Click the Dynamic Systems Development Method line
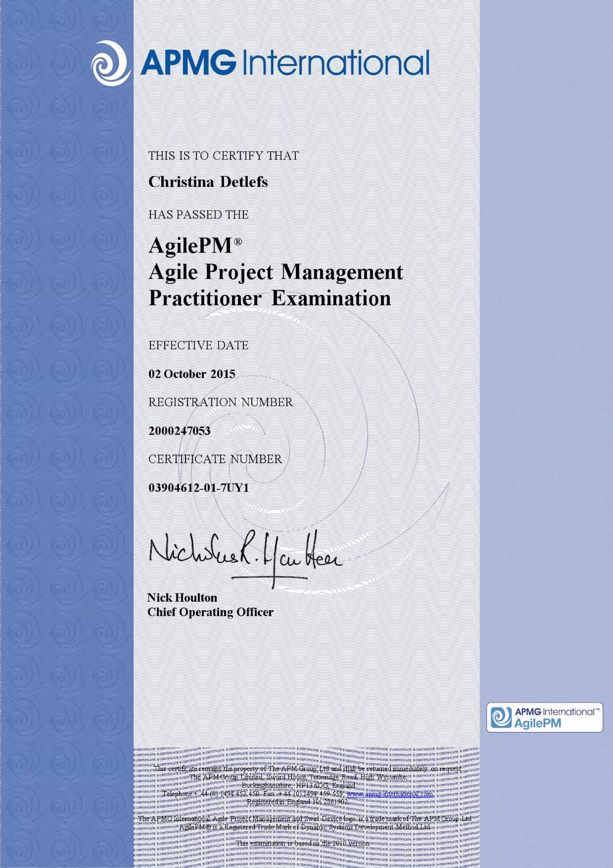Viewport: 613px width, 868px height. click(305, 827)
